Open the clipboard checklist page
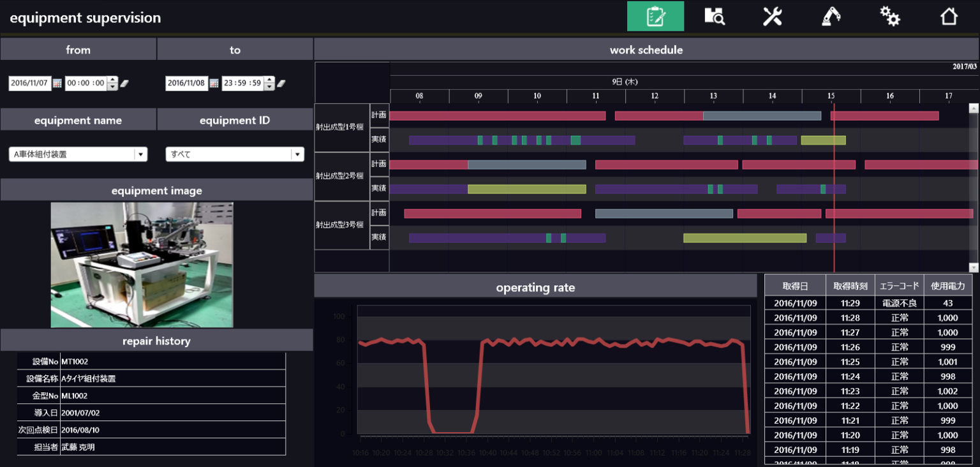The width and height of the screenshot is (980, 467). [655, 16]
